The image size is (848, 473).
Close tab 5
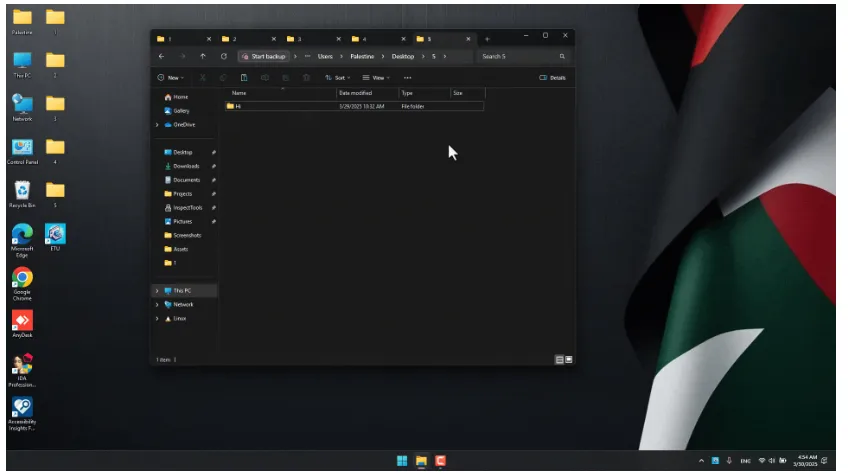[x=468, y=39]
